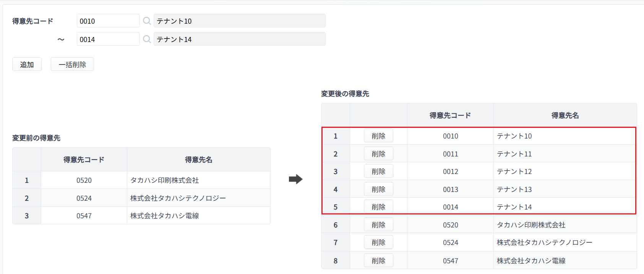
Task: Click the 一括削除 button
Action: coord(72,64)
